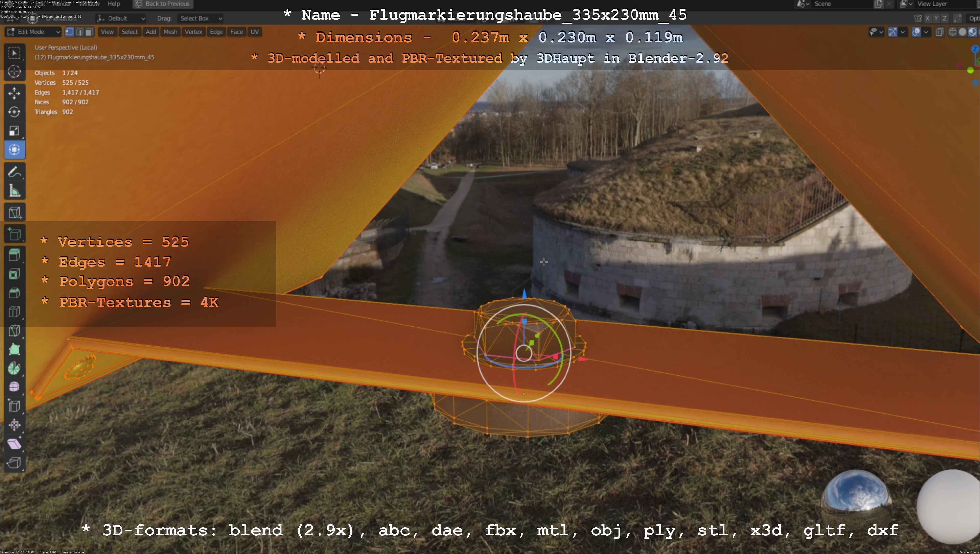Select the Scale tool

[14, 131]
